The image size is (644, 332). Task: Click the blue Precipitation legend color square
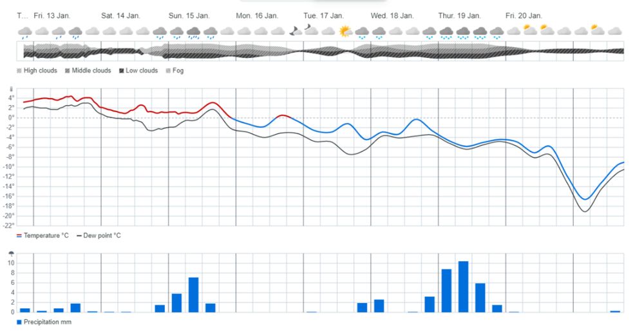tap(19, 322)
